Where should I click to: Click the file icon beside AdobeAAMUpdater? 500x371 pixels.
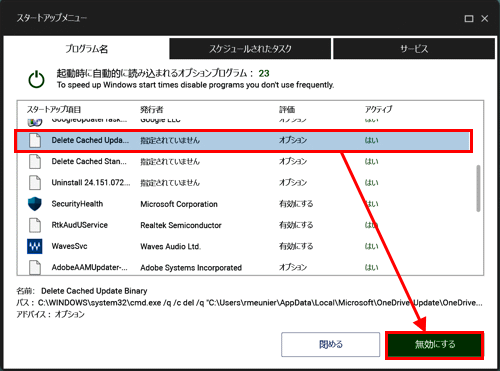(x=35, y=267)
